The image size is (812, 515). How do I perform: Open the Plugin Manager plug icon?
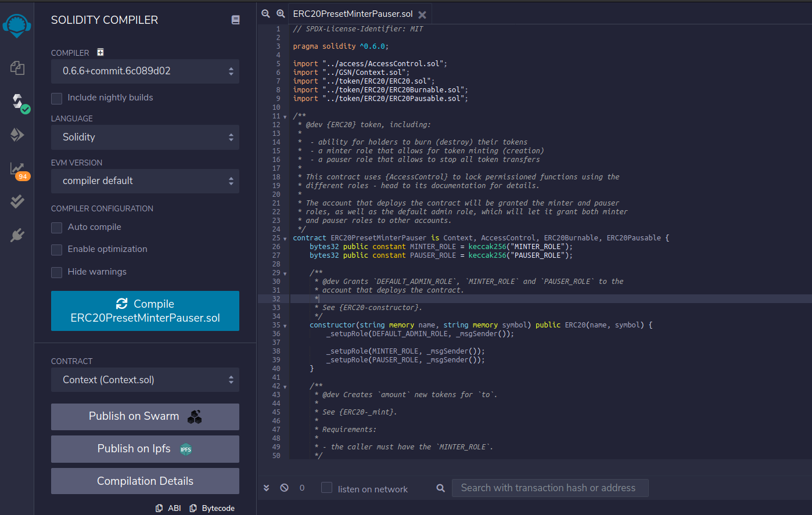(x=17, y=235)
